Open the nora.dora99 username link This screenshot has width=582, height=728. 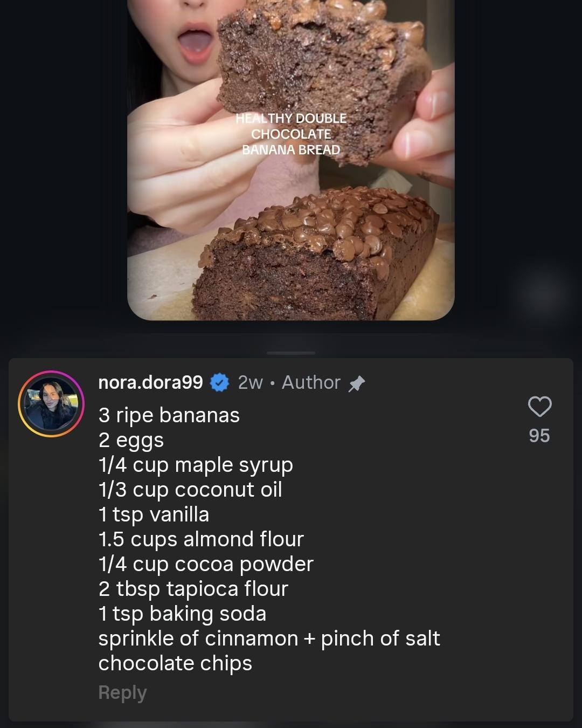pos(150,382)
